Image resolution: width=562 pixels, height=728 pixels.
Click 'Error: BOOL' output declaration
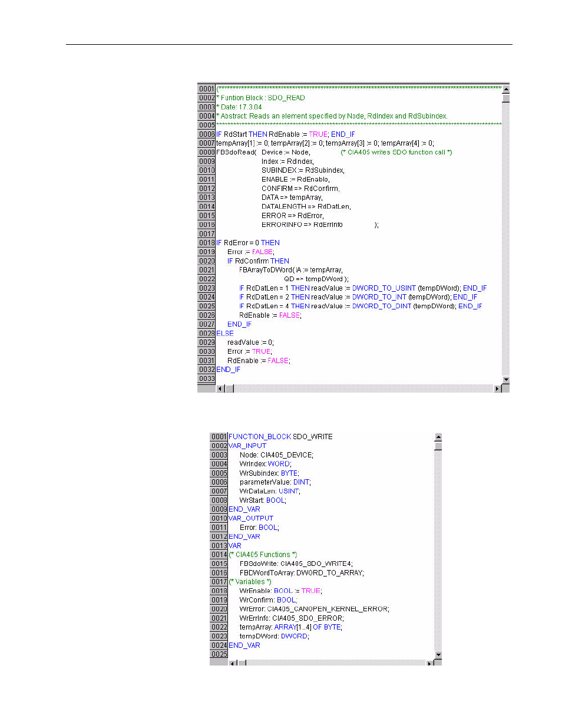coord(259,528)
